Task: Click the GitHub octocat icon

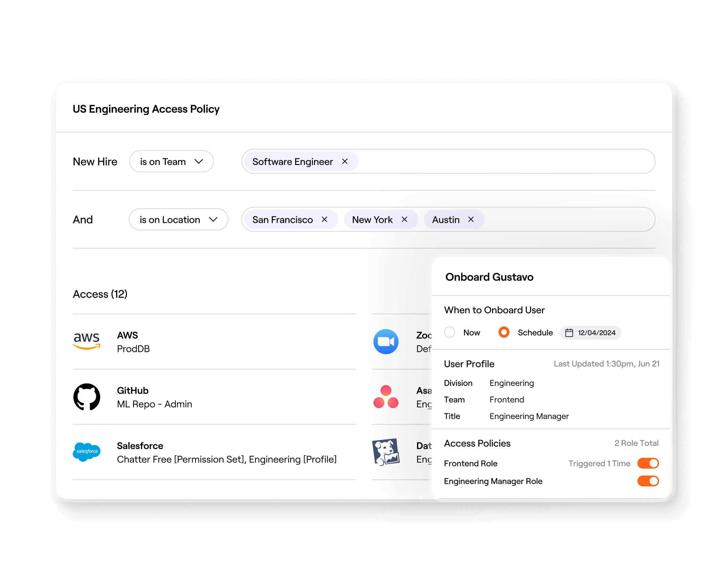Action: [x=87, y=397]
